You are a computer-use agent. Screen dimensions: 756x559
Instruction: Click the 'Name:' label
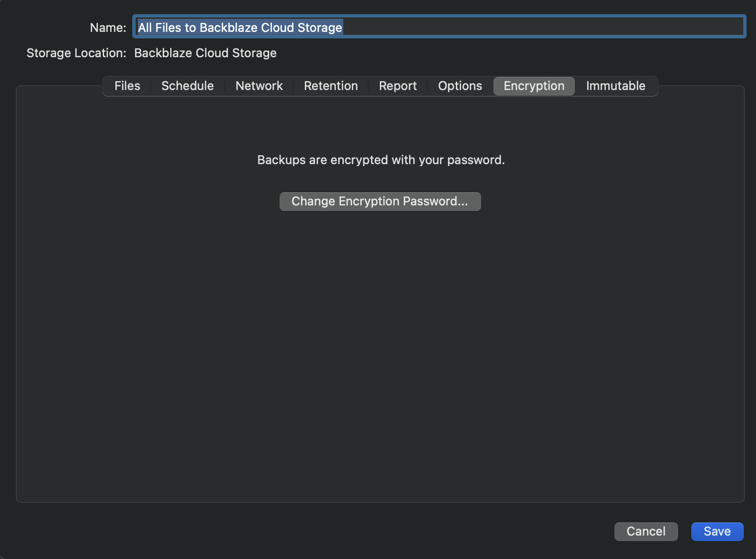[x=108, y=28]
